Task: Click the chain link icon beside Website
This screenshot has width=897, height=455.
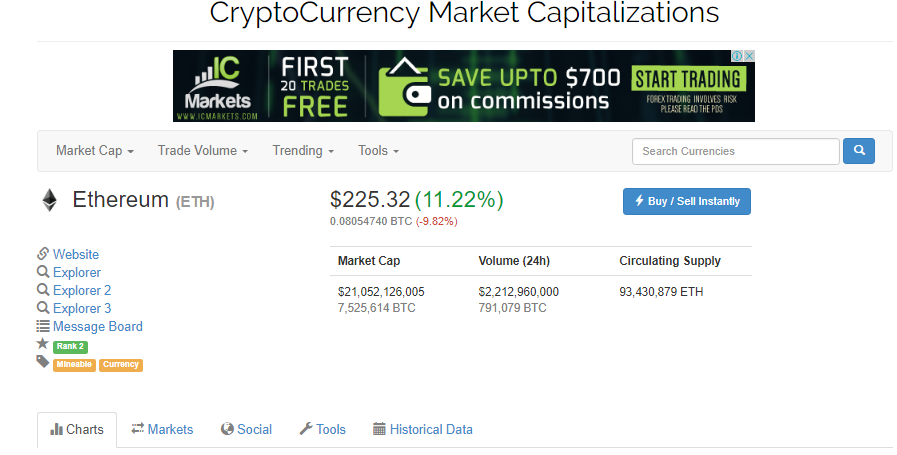Action: [43, 254]
